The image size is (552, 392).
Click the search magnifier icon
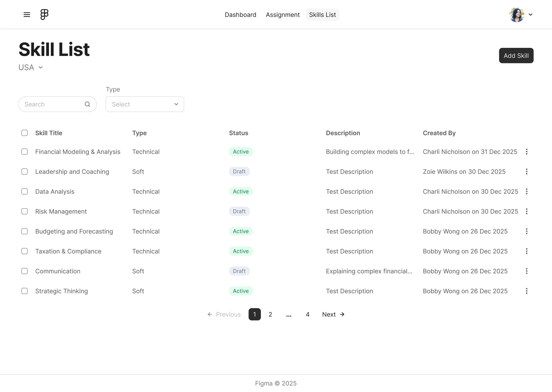point(87,104)
